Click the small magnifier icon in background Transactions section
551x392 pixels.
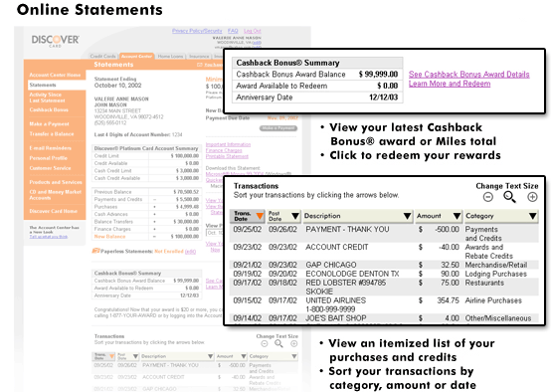278,344
